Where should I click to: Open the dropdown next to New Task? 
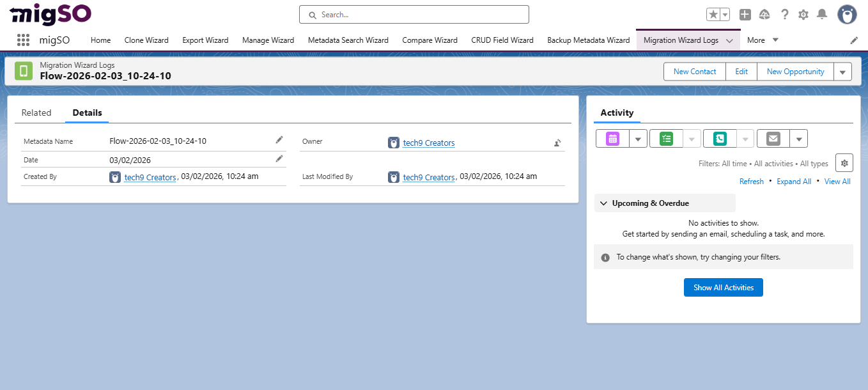pyautogui.click(x=692, y=139)
